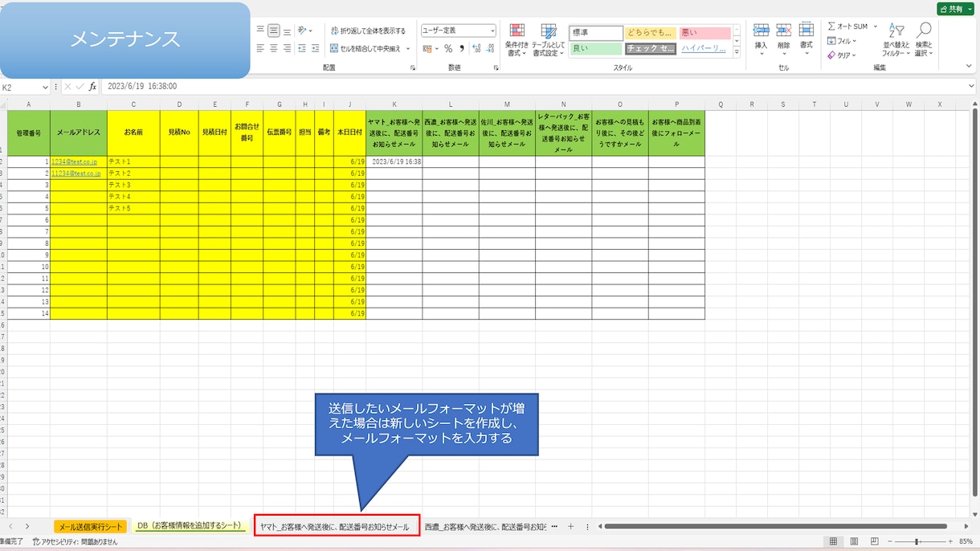Apply the どちらでも yellow cell style
Viewport: 980px width, 551px height.
650,33
